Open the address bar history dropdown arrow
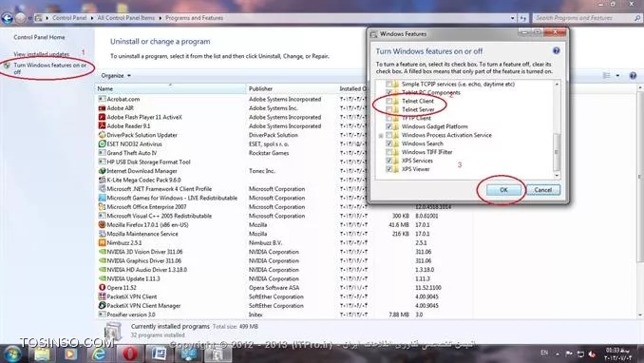The image size is (644, 363). coord(512,18)
